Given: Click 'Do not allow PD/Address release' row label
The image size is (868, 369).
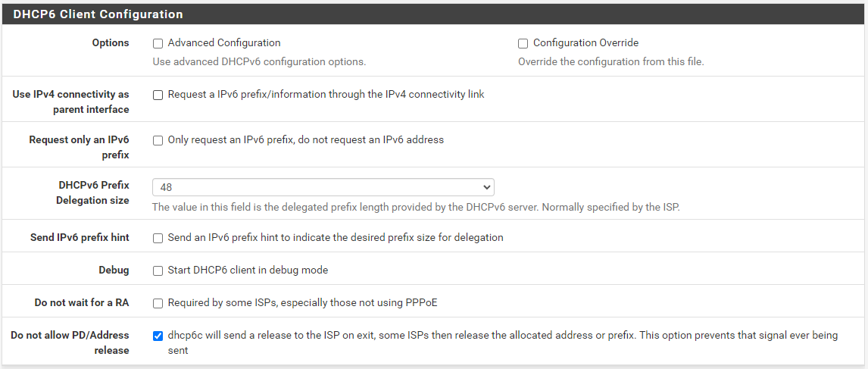Looking at the screenshot, I should click(x=70, y=342).
